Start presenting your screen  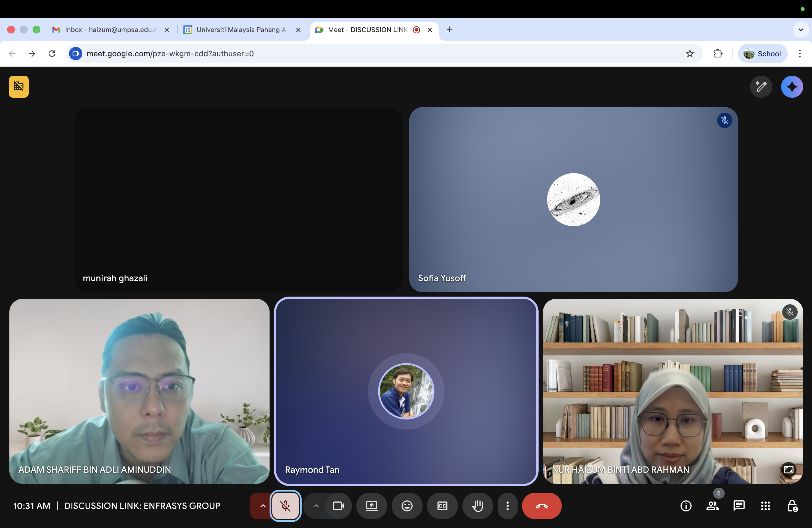371,506
